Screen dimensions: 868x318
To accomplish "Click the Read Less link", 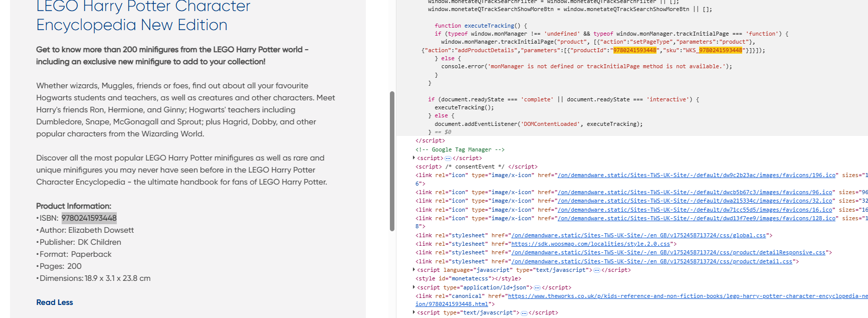I will click(x=55, y=302).
